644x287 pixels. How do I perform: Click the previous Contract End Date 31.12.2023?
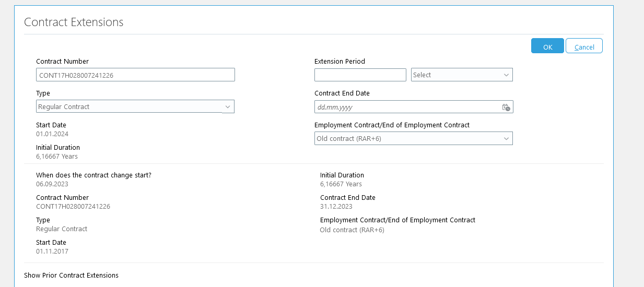tap(336, 207)
